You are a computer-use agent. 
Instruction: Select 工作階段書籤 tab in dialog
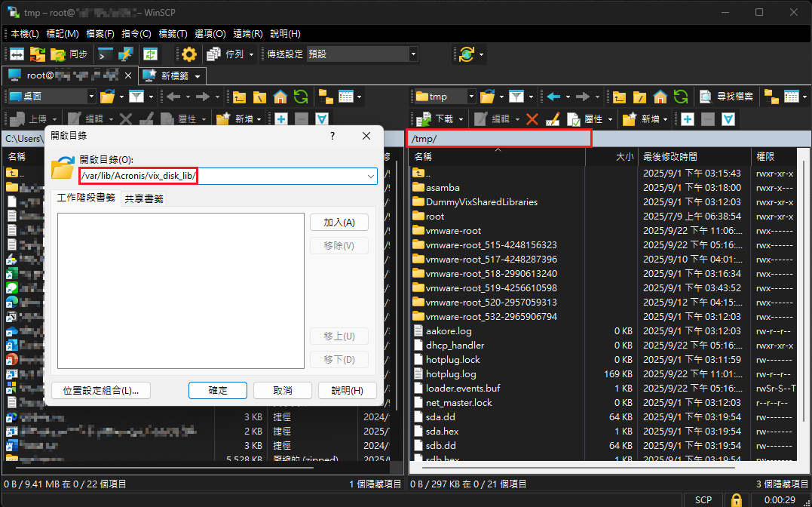[x=86, y=198]
